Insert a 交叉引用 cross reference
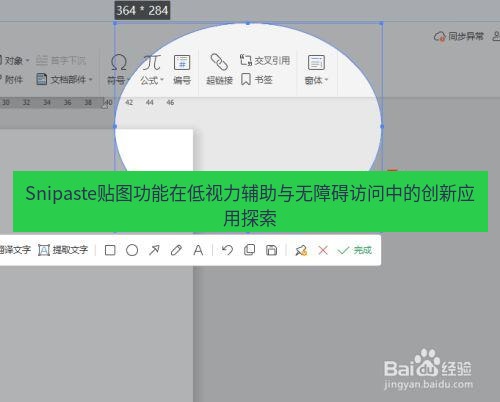Screen dimensions: 500x402 click(265, 60)
